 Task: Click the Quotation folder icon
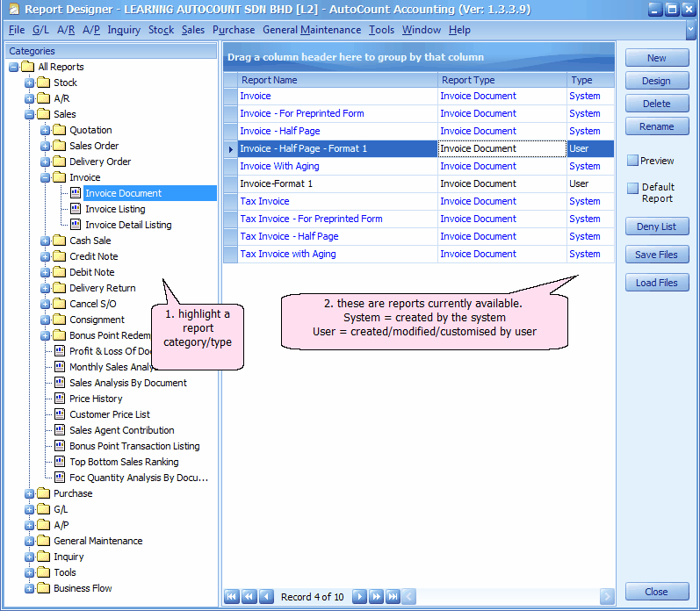pos(60,130)
